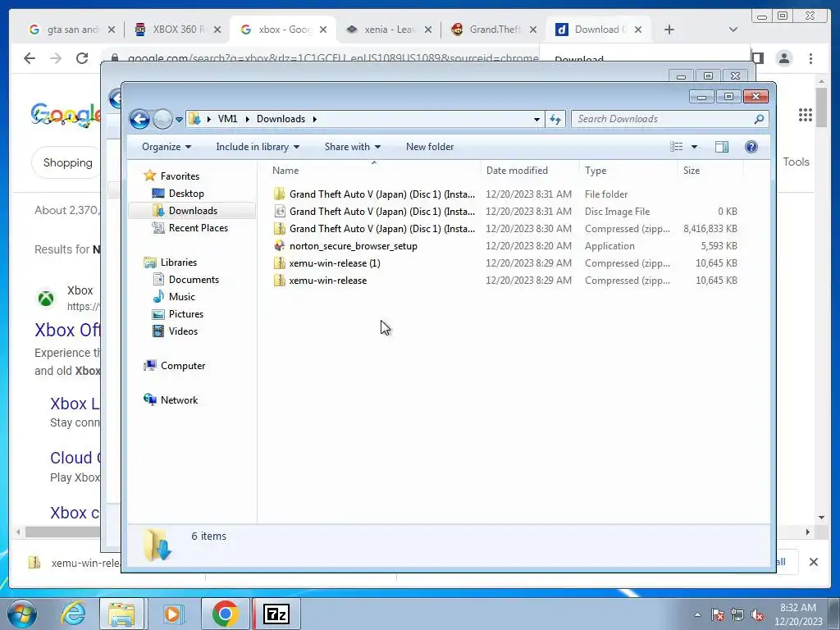Click the Downloads breadcrumb in the address bar
This screenshot has height=630, width=840.
click(x=281, y=119)
